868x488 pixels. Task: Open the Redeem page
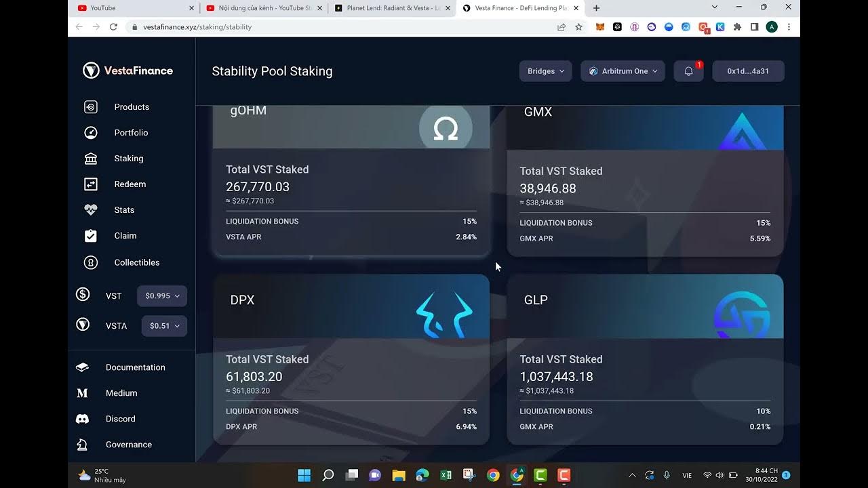(x=130, y=184)
